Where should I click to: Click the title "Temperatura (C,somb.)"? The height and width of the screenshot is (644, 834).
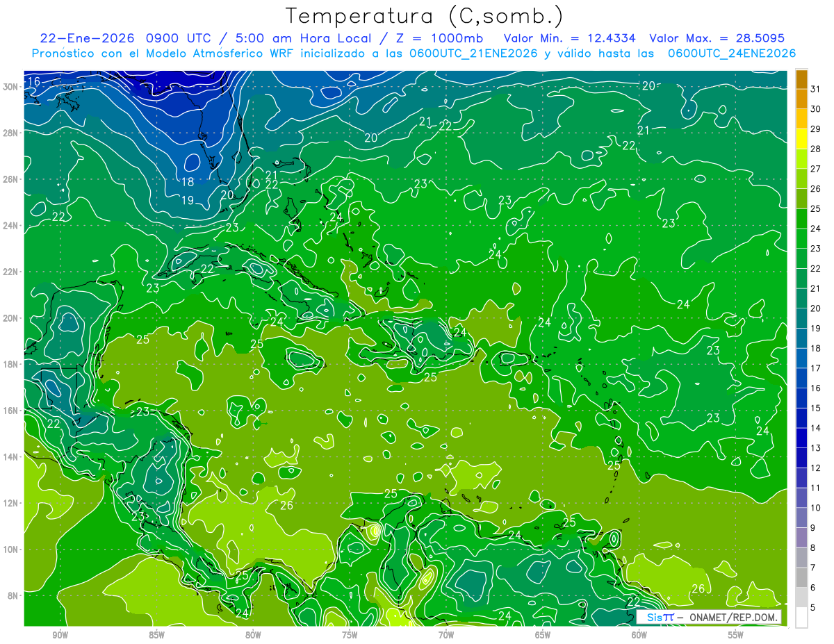click(424, 17)
